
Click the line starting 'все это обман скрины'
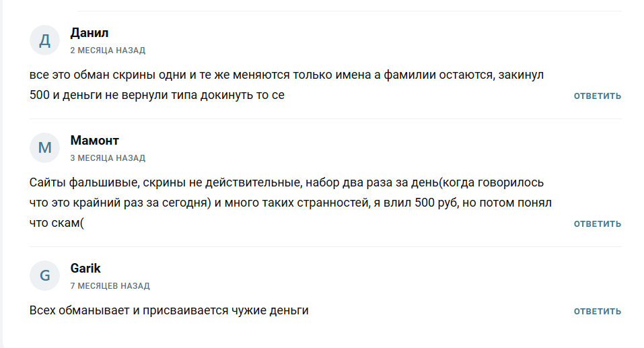coord(286,75)
